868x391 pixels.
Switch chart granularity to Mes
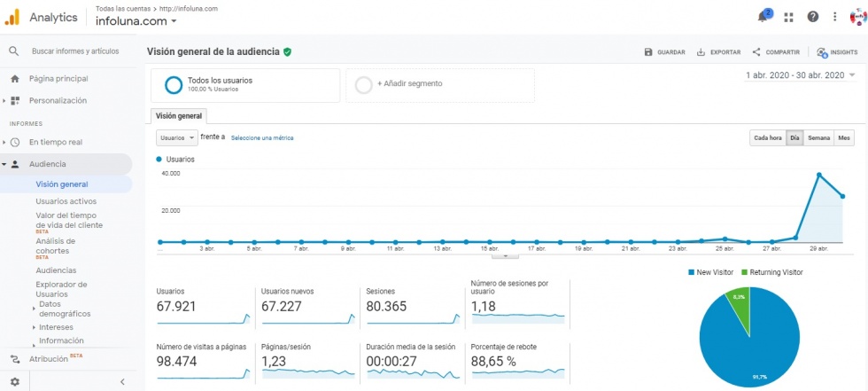tap(844, 138)
